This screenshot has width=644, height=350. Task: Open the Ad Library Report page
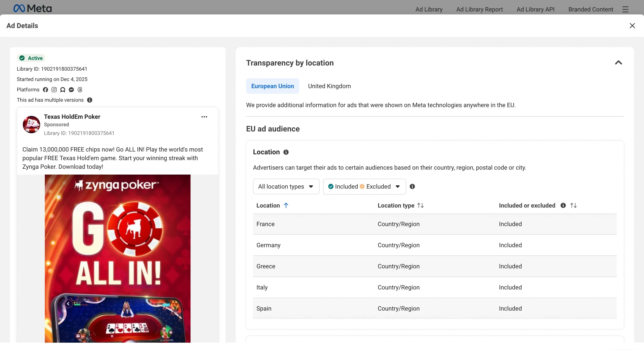[480, 9]
